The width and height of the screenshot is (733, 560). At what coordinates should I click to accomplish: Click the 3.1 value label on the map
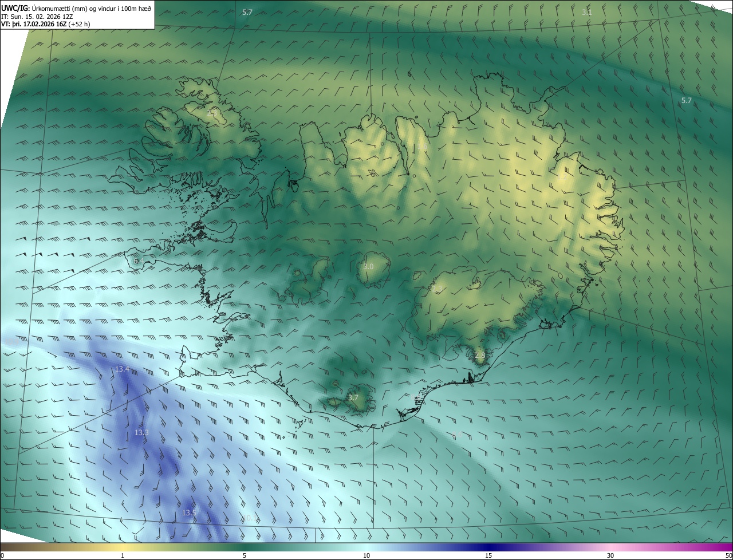point(587,12)
